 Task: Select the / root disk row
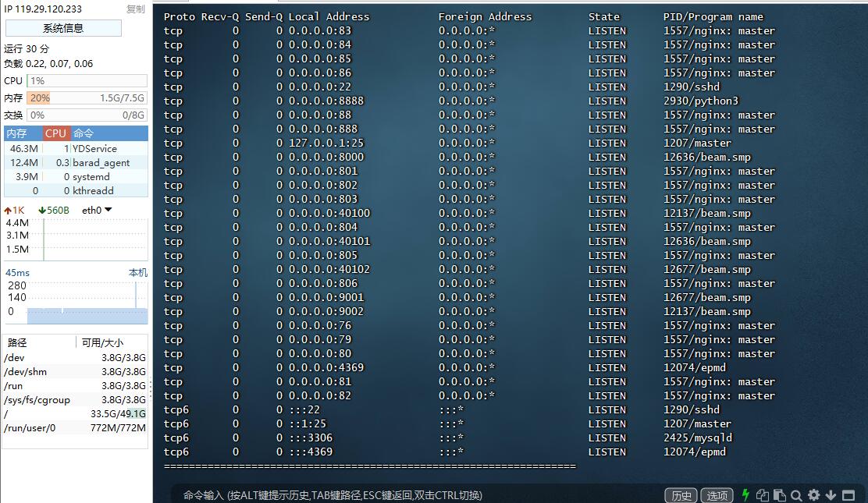75,414
